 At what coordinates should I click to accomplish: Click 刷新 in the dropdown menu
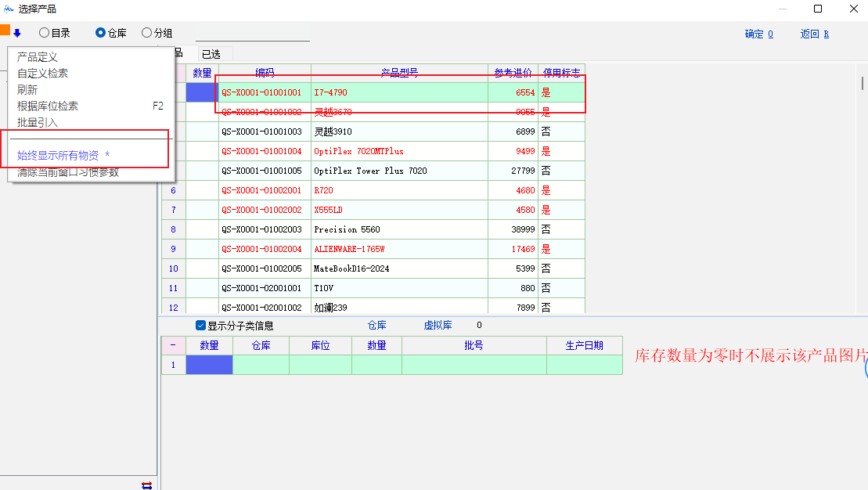(27, 89)
